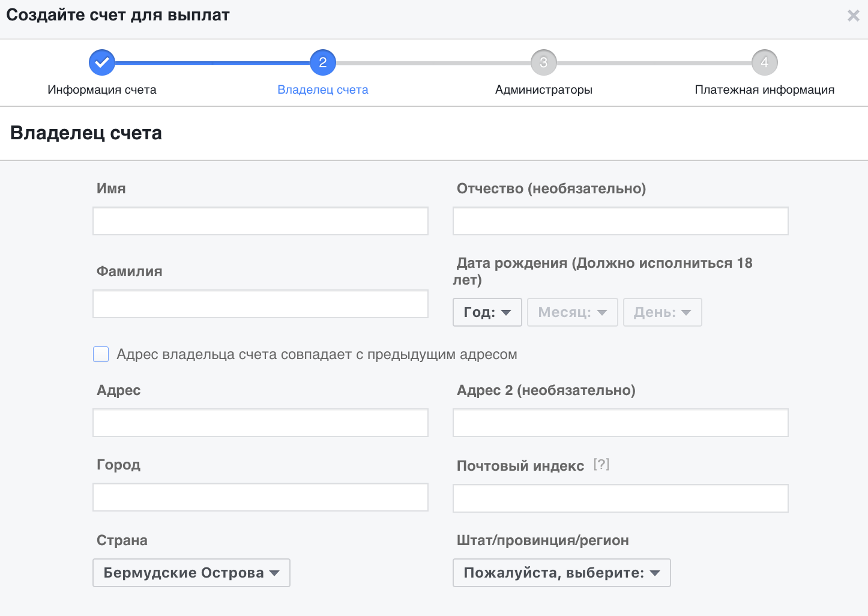Click the Адрес владельца счета совпадает label

(x=317, y=354)
